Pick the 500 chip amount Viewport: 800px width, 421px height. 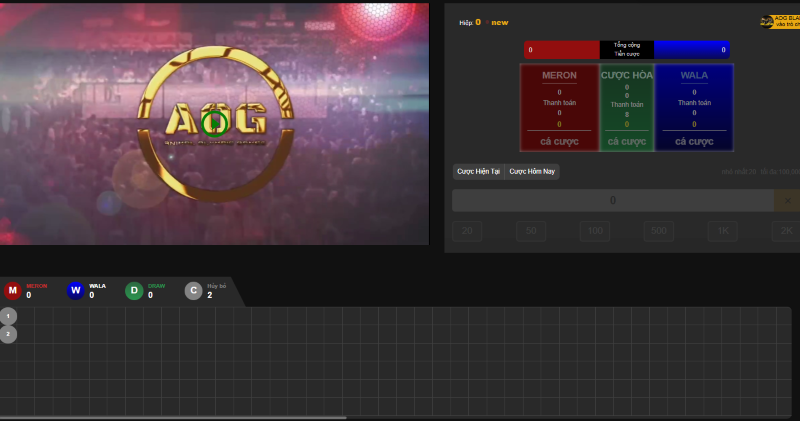[x=659, y=232]
